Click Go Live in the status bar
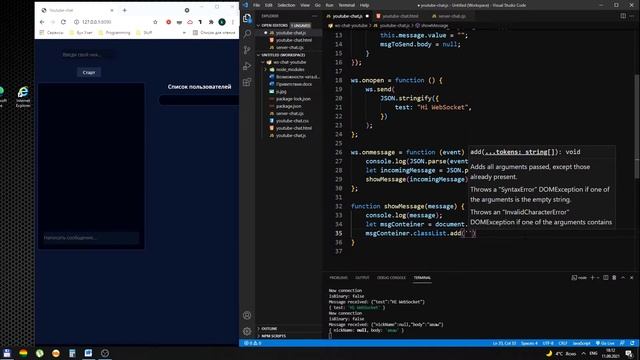Screen dimensions: 640x360 pyautogui.click(x=605, y=343)
